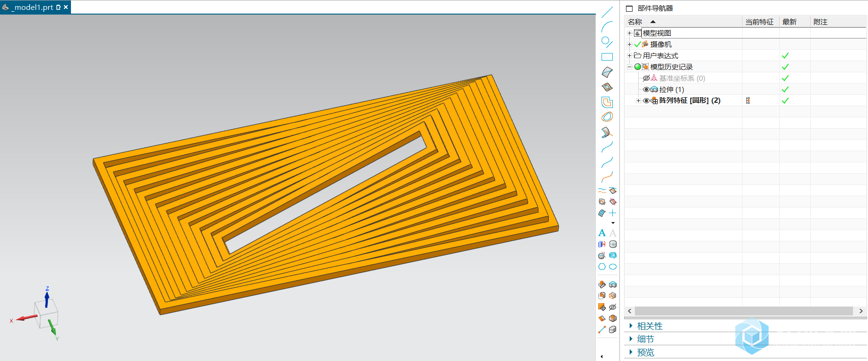Select the first blue spline tool
This screenshot has height=361, width=868.
[x=607, y=147]
